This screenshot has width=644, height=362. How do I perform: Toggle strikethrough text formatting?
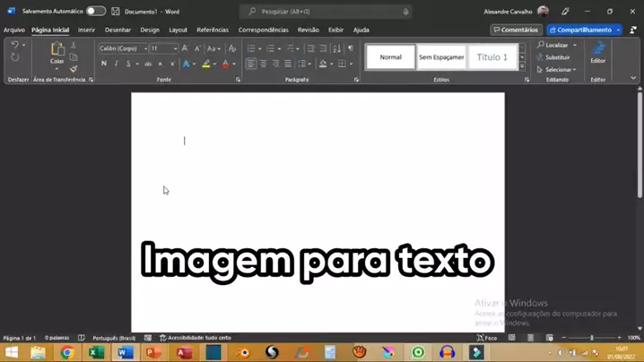(x=148, y=64)
